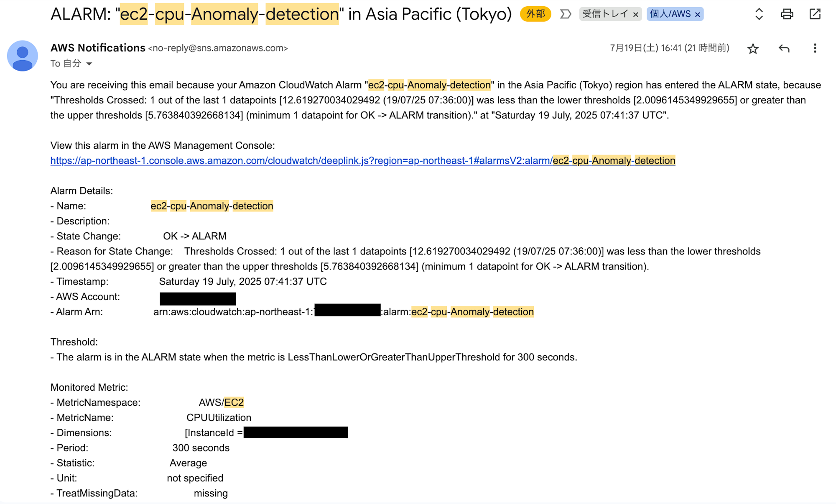Click the no-reply@sns.amazonaws.com sender address
The image size is (836, 504).
click(218, 48)
